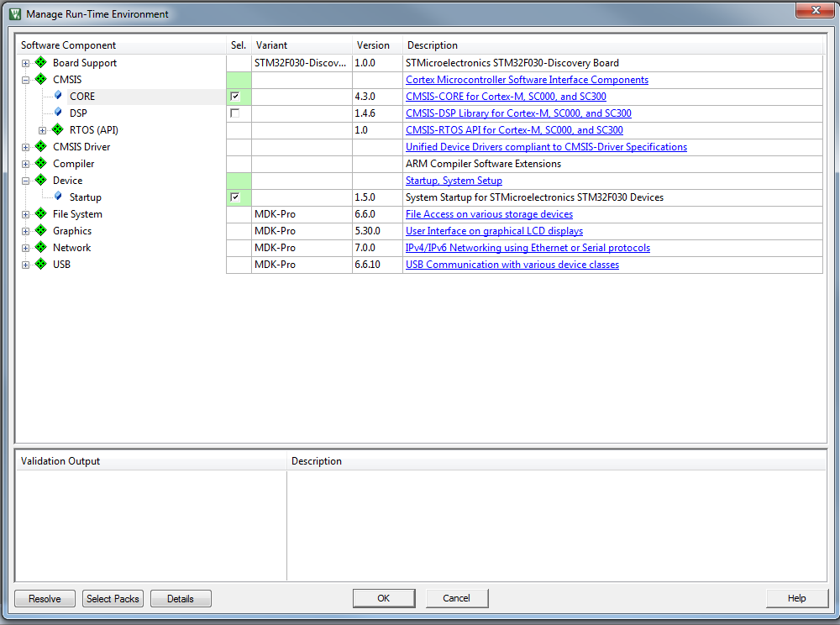The height and width of the screenshot is (625, 840).
Task: Click the blue Startup component icon
Action: coord(58,197)
